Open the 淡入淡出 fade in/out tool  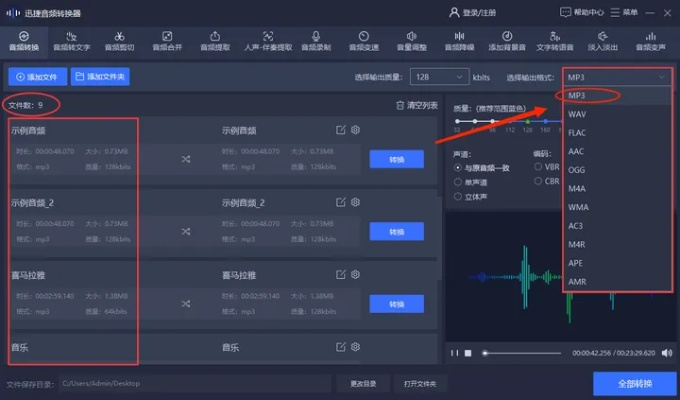602,42
